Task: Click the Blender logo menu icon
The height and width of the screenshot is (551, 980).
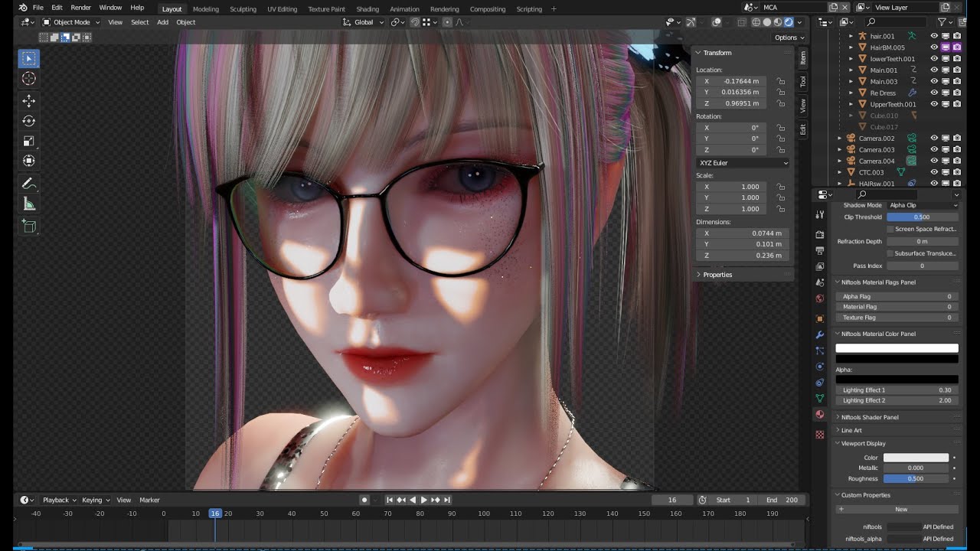Action: (x=23, y=8)
